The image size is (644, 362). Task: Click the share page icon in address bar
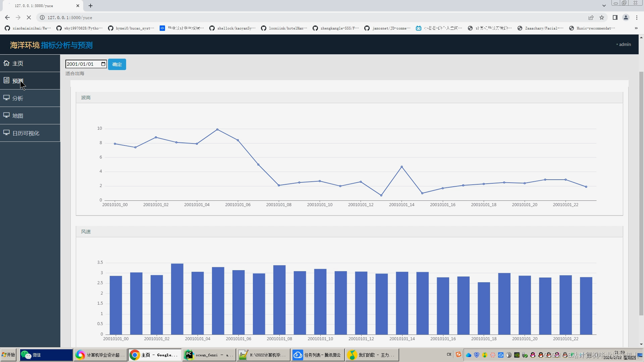[591, 17]
